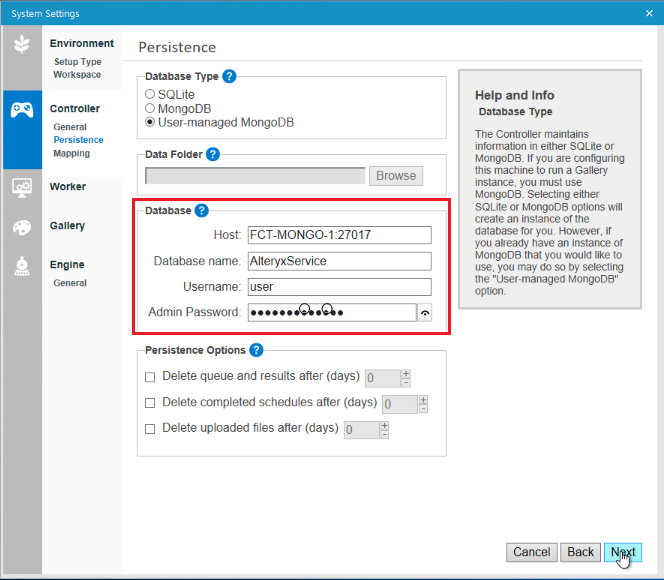Increase queue and results days value
The height and width of the screenshot is (580, 664).
coord(406,374)
